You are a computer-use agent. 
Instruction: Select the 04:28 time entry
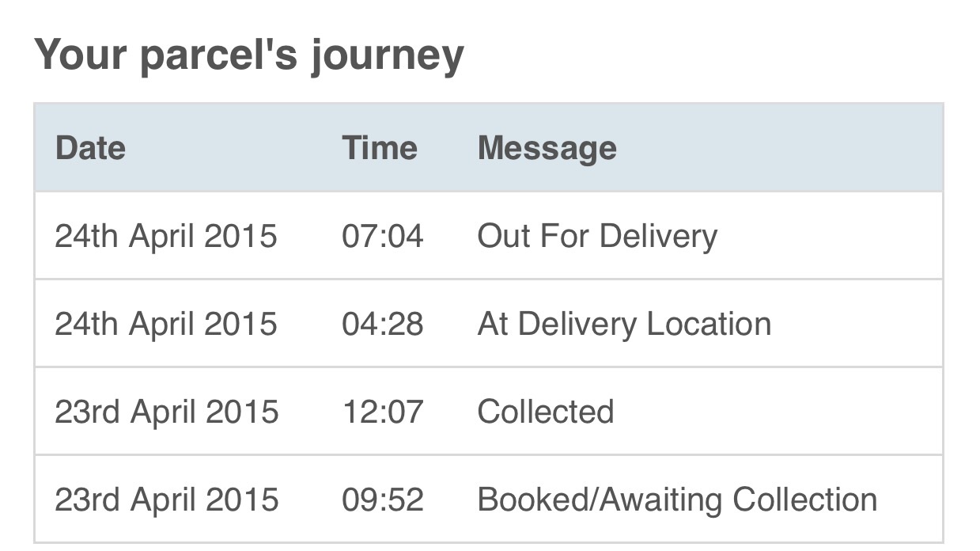point(383,324)
